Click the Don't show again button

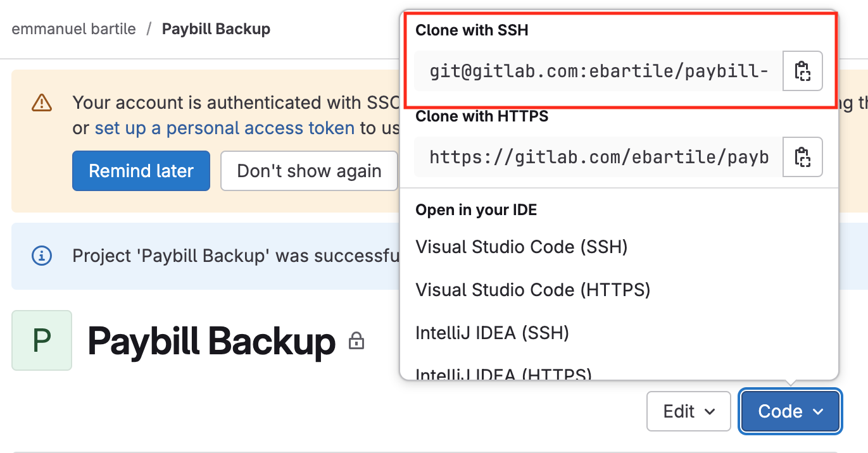pyautogui.click(x=309, y=171)
